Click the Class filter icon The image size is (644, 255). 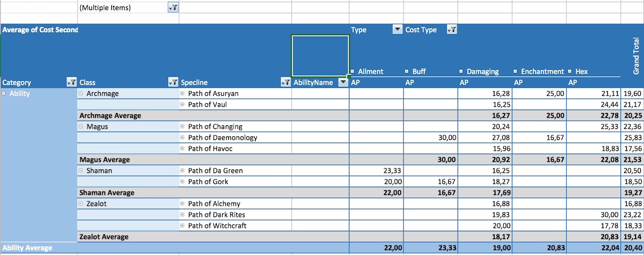173,82
